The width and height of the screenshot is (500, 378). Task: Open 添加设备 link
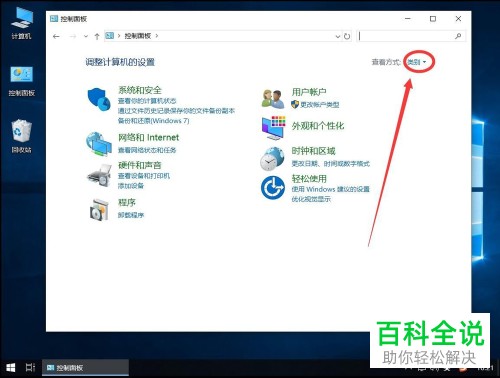point(131,186)
